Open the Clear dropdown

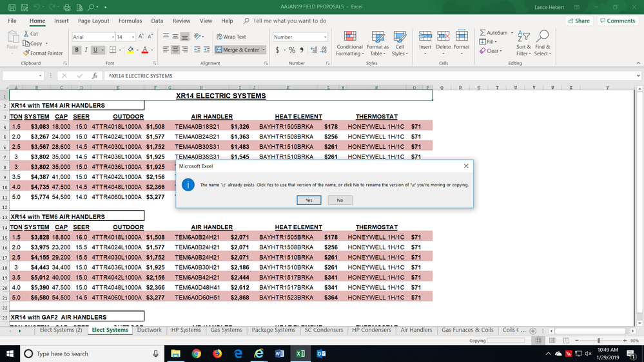pos(491,51)
